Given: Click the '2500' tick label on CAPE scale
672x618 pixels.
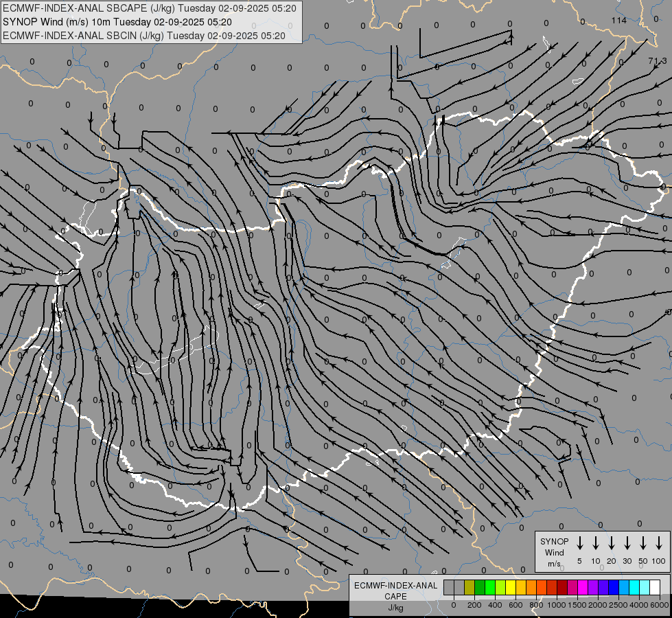Looking at the screenshot, I should pyautogui.click(x=618, y=605).
